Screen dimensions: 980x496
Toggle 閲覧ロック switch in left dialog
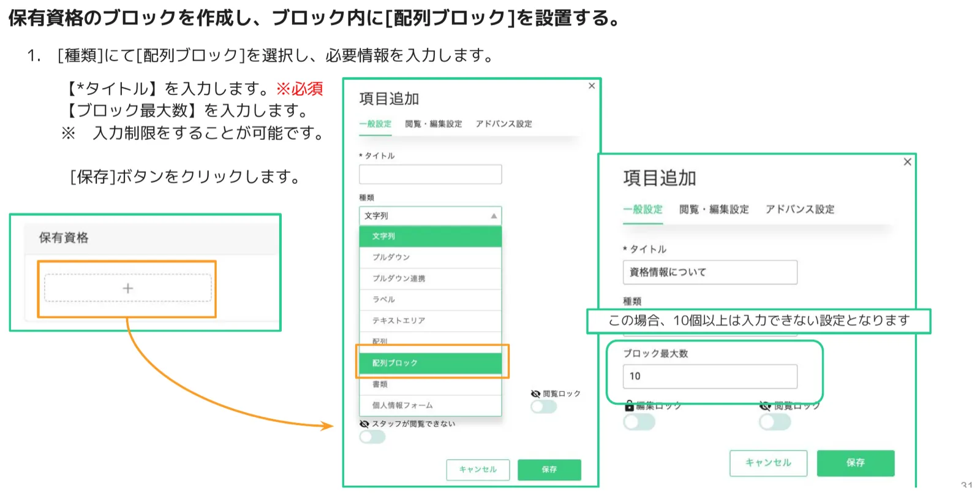[544, 406]
